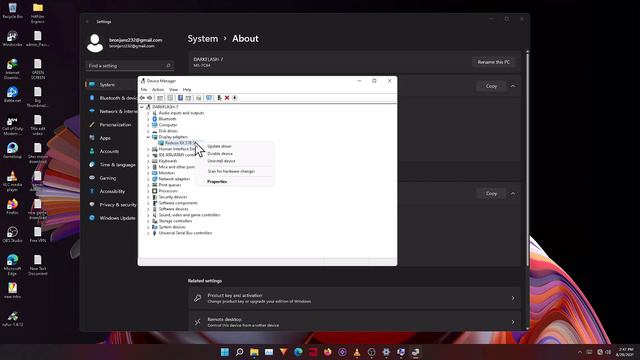Viewport: 640px width, 360px height.
Task: Expand Sound, video and game controllers node
Action: click(x=148, y=215)
